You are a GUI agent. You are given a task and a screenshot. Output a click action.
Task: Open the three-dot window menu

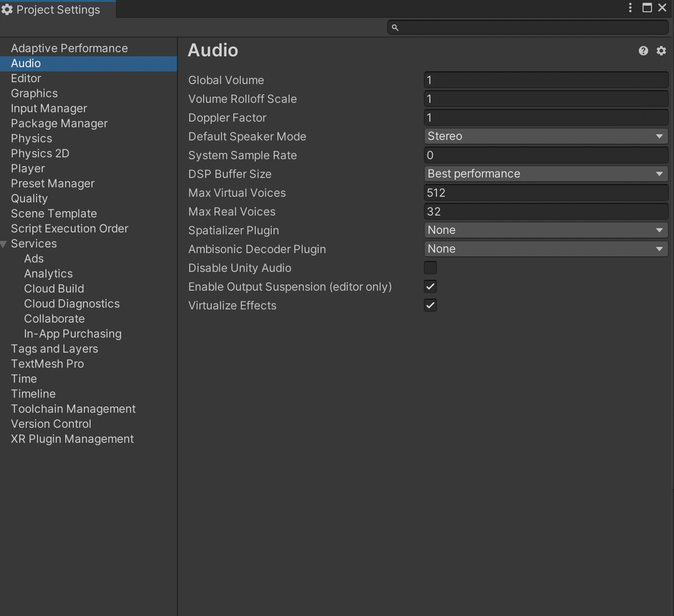click(x=630, y=8)
